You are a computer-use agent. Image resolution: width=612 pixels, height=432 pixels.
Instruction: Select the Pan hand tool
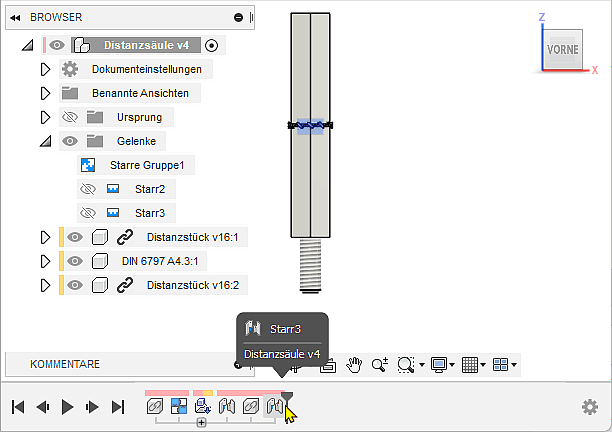(353, 365)
